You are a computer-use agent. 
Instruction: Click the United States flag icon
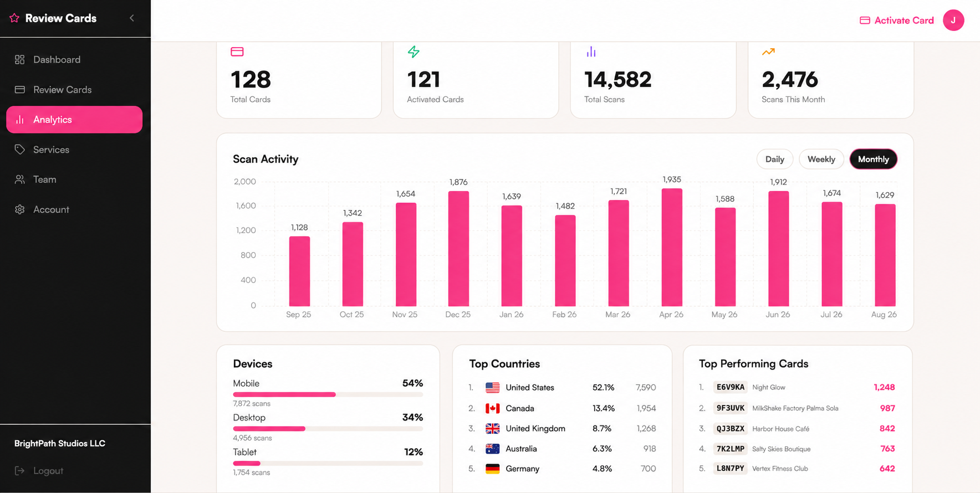coord(492,388)
